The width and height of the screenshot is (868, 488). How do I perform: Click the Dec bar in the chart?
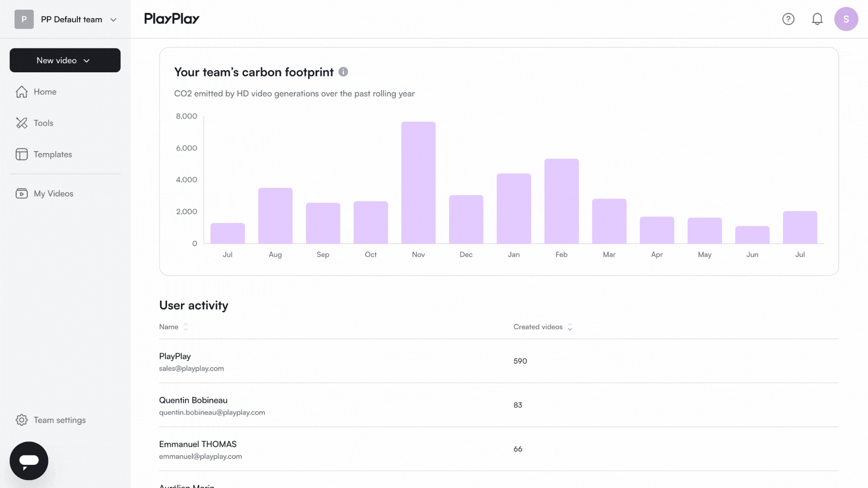click(x=466, y=219)
